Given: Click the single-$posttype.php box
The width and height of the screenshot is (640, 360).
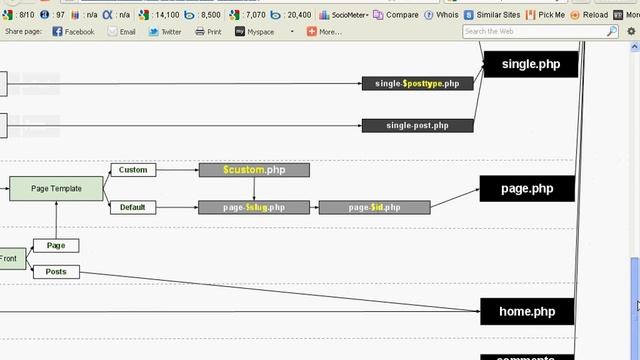Looking at the screenshot, I should (418, 84).
